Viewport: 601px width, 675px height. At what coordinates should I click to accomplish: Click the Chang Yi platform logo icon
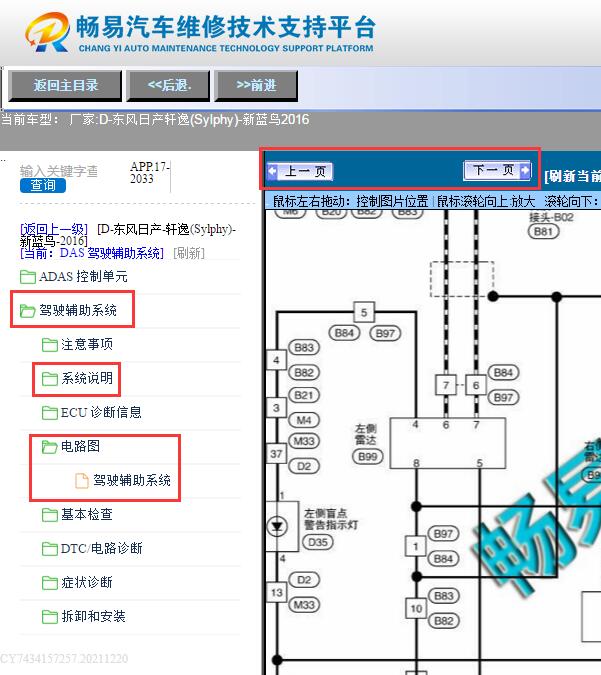[47, 31]
